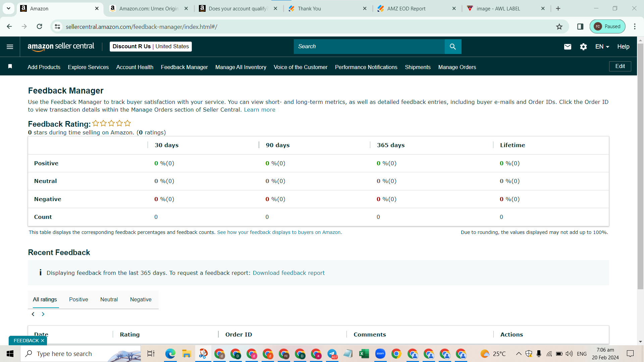The image size is (644, 362).
Task: Switch to Amazon.com Urnex tab
Action: tap(149, 8)
